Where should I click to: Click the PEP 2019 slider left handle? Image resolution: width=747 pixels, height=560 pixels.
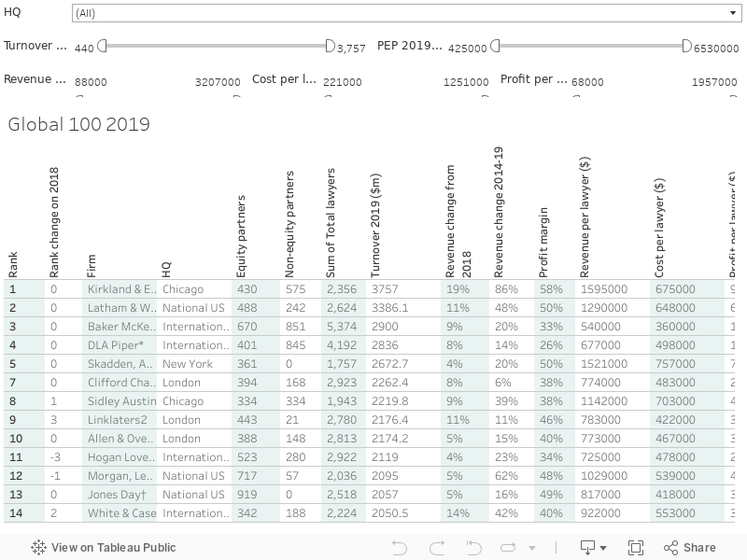click(496, 47)
